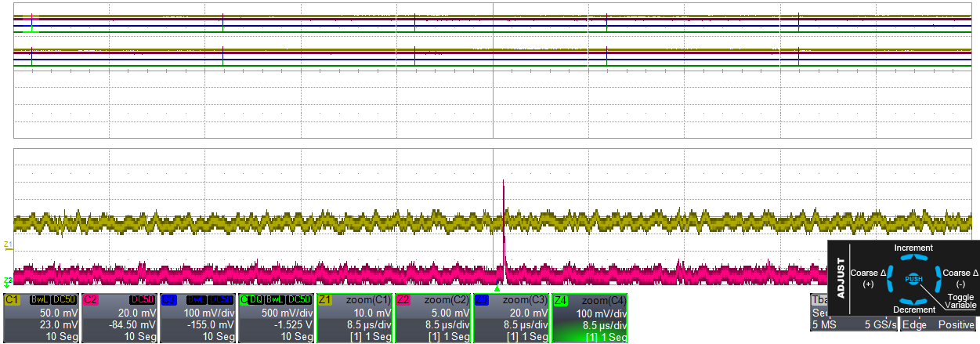Click the Z1 trace level marker at left edge
Viewport: 980px width, 344px height.
(8, 245)
